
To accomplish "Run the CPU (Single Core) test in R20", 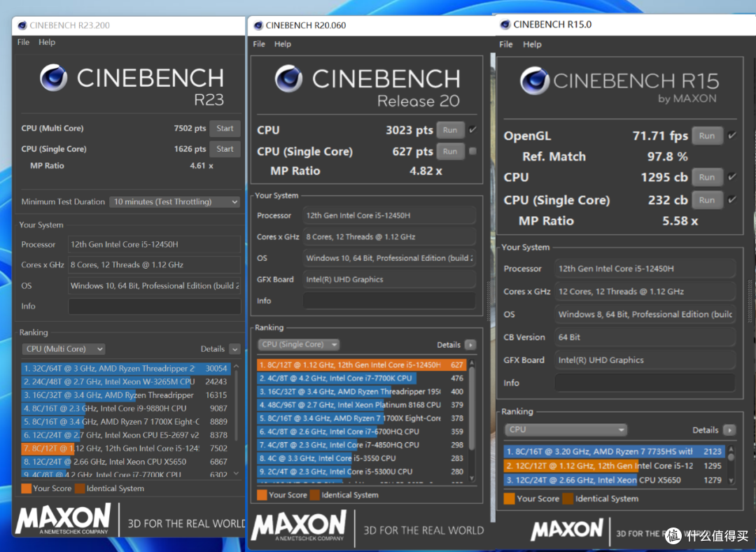I will tap(450, 151).
